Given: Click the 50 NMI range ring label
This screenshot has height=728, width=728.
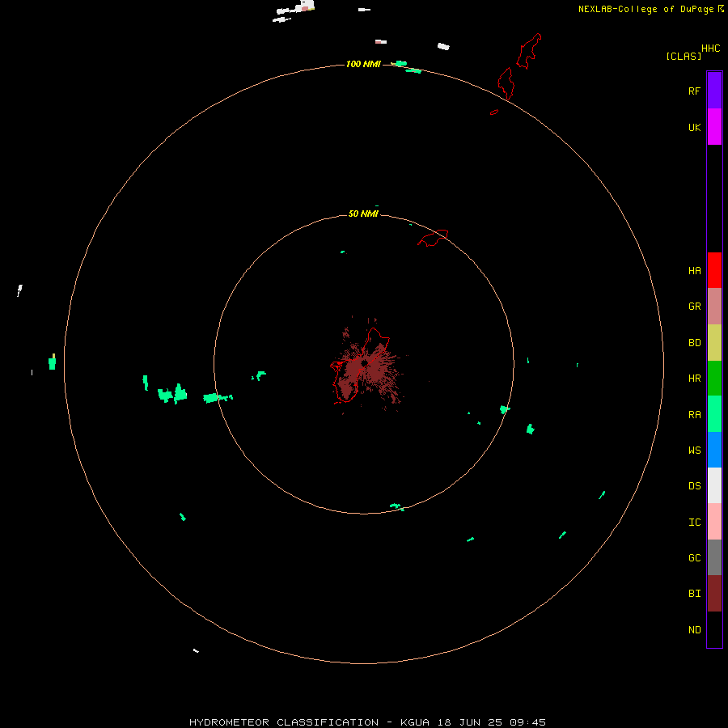Looking at the screenshot, I should (x=363, y=214).
